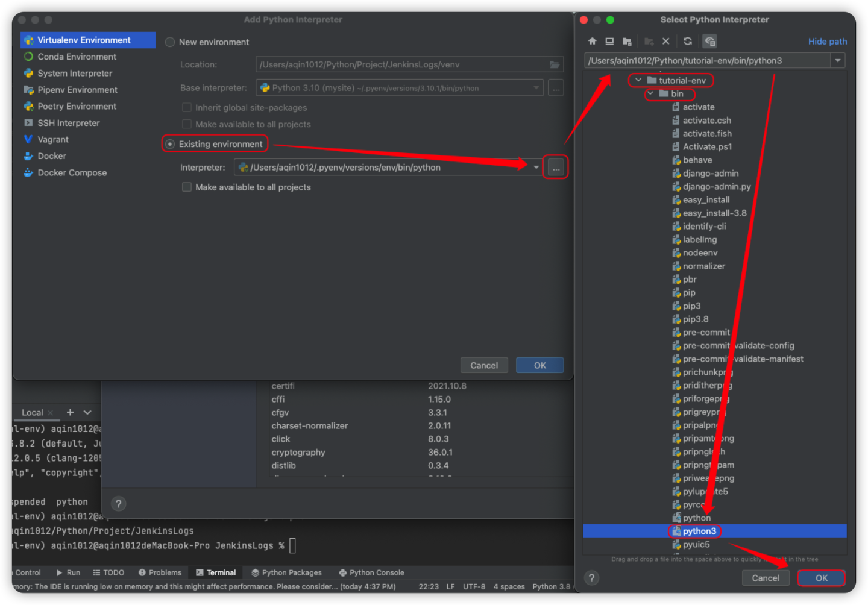Select Virtualenv Environment in sidebar
This screenshot has height=605, width=868.
point(88,40)
